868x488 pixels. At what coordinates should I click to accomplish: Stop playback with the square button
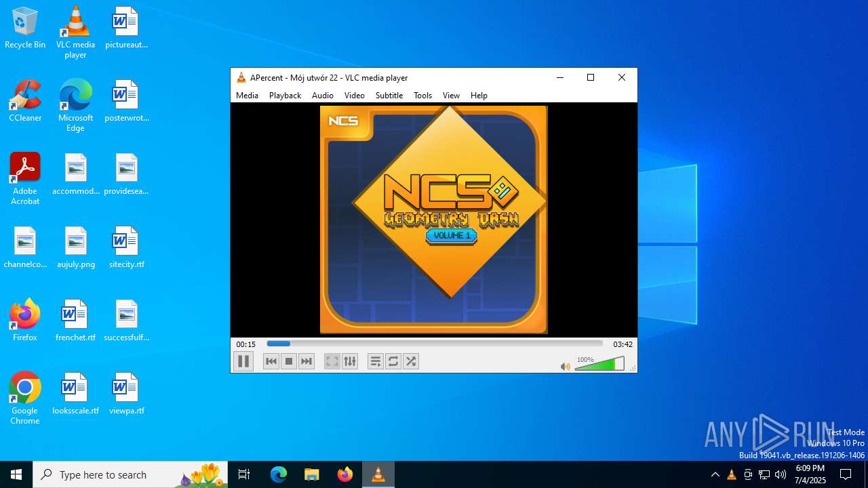289,361
